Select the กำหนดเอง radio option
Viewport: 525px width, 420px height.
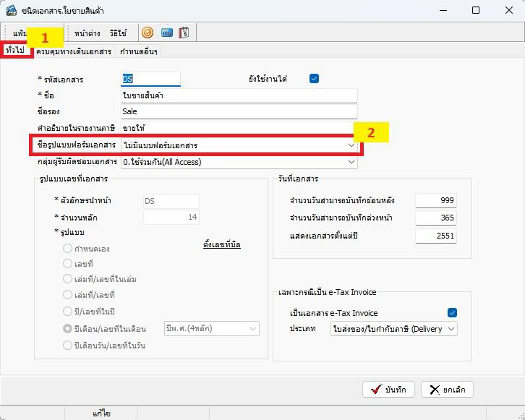click(67, 248)
